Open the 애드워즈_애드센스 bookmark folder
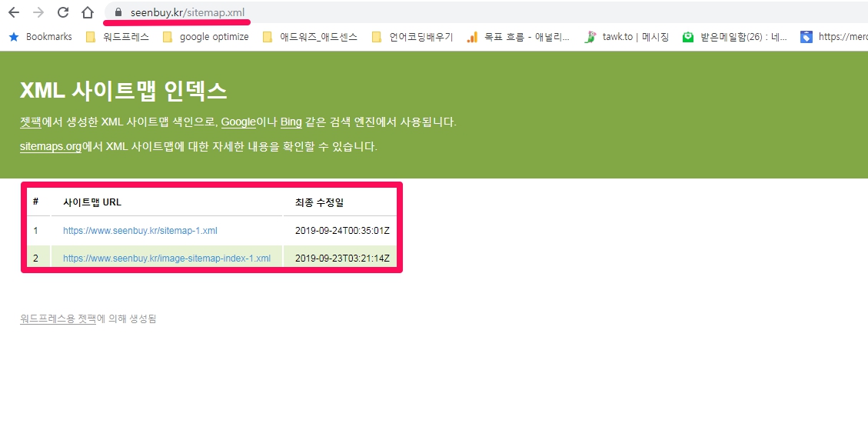The height and width of the screenshot is (447, 868). pyautogui.click(x=310, y=36)
